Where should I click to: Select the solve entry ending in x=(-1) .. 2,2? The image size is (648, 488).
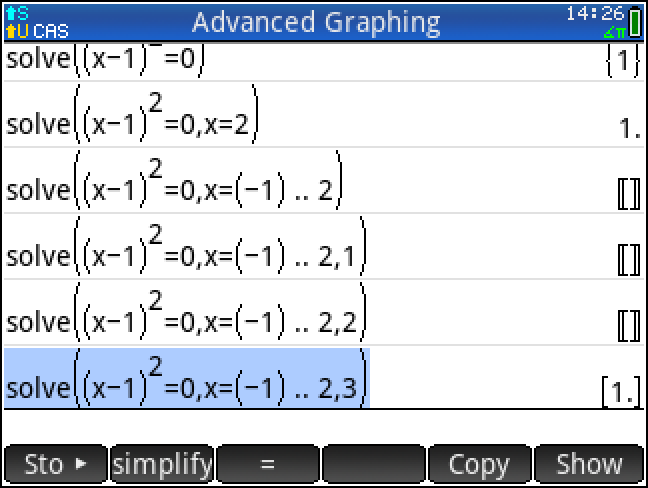[x=187, y=312]
